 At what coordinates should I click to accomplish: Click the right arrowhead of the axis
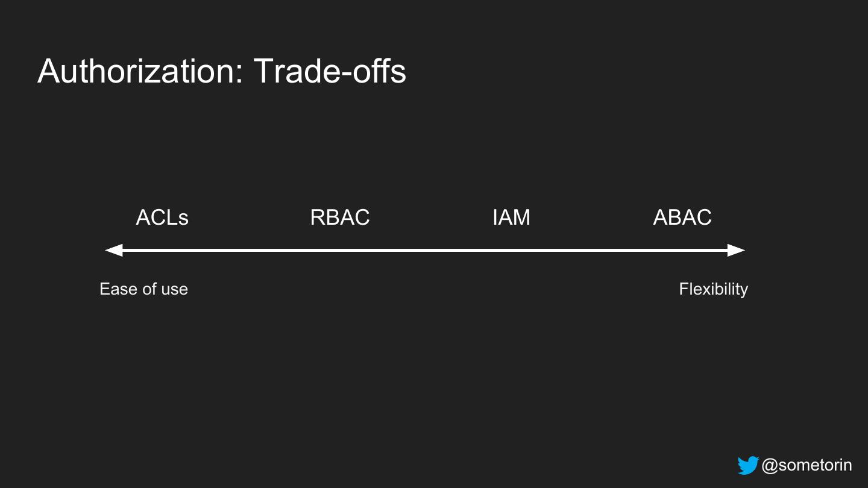click(x=737, y=250)
